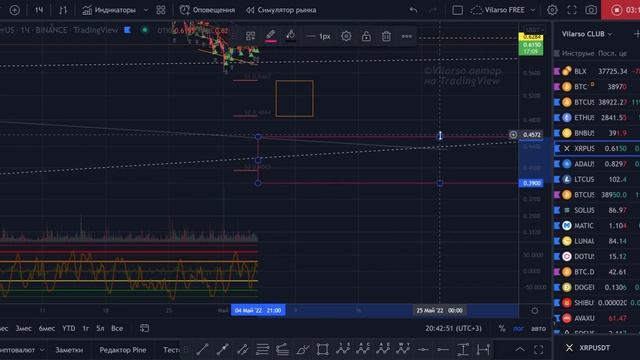Expand the Vilarso CLUB watchlist dropdown
640x360 pixels.
[x=587, y=34]
